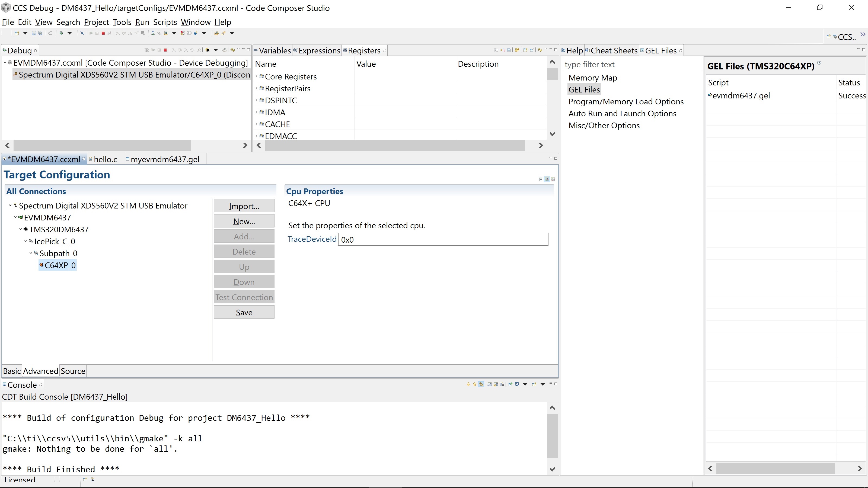The width and height of the screenshot is (868, 488).
Task: Click Display Selected Console monitor icon
Action: point(517,384)
